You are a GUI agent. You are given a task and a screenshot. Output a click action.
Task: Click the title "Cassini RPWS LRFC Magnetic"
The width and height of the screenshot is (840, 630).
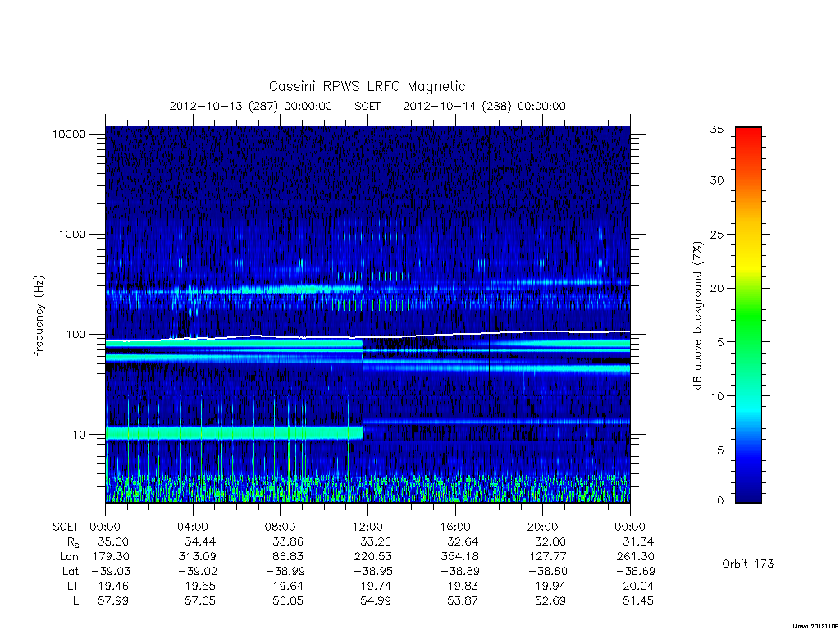point(367,86)
